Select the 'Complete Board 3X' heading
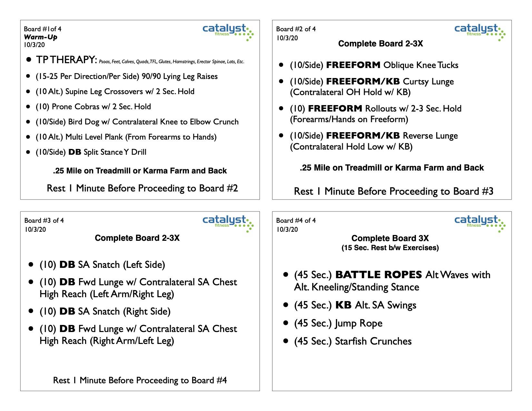 pos(390,238)
